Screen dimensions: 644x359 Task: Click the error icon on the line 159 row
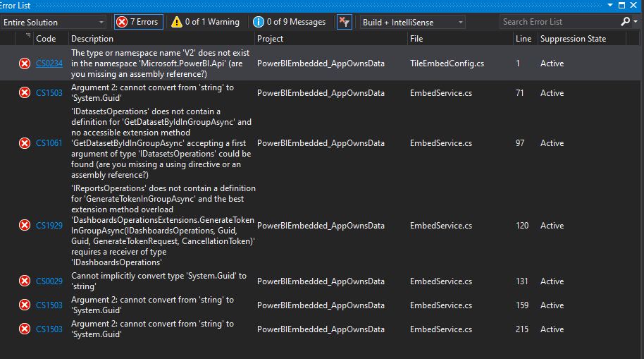[x=25, y=305]
